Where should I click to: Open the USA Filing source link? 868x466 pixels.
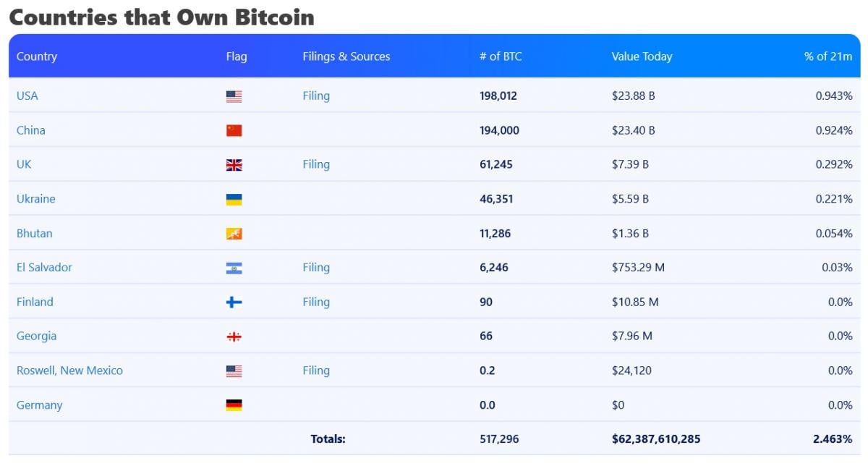[x=316, y=96]
